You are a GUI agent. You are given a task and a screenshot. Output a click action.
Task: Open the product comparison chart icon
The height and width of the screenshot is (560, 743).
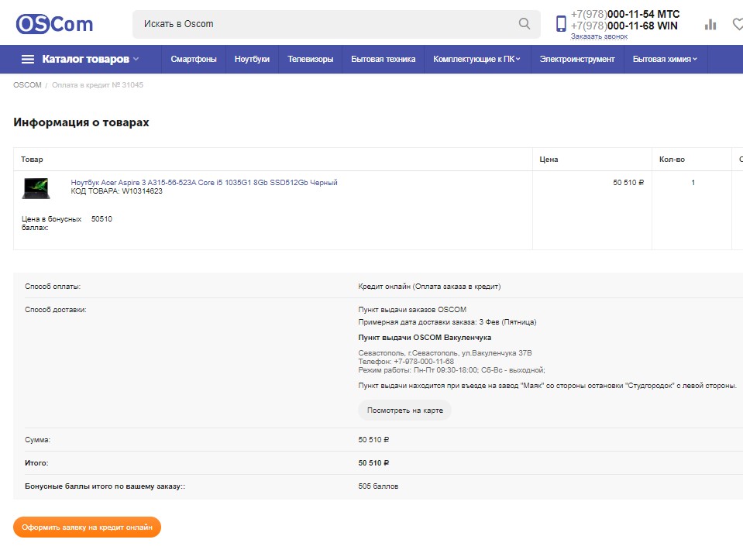tap(710, 25)
